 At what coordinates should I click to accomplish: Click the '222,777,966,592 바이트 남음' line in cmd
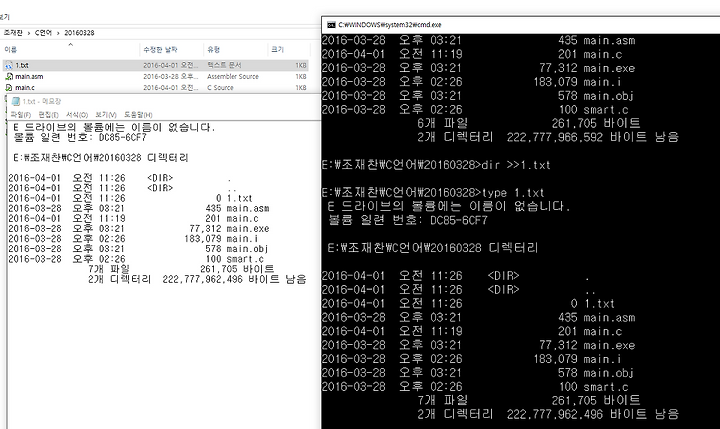coord(548,137)
